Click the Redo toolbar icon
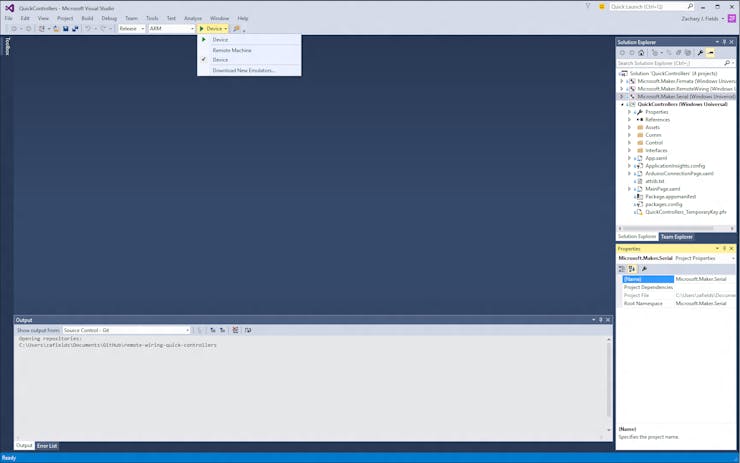This screenshot has width=740, height=463. click(103, 29)
